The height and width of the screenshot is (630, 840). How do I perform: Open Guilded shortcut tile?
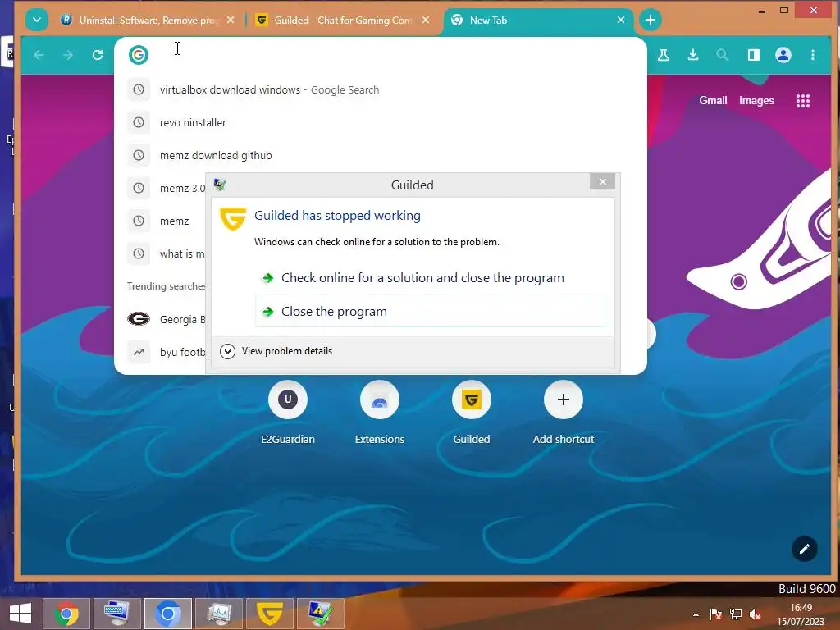click(x=472, y=413)
